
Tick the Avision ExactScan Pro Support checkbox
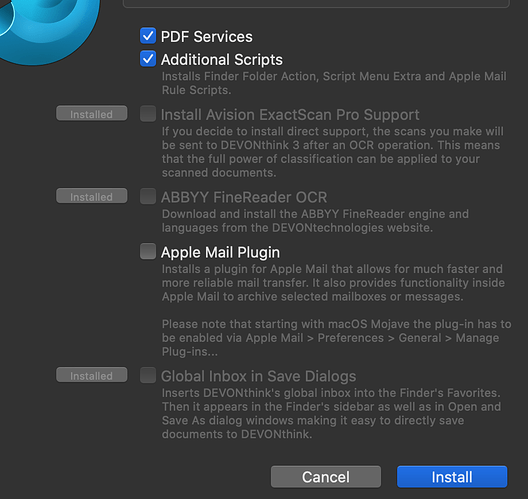click(148, 113)
